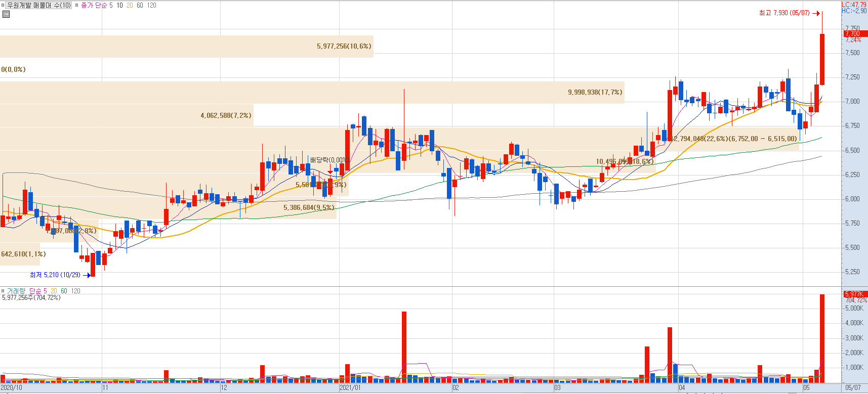Viewport: 868px width, 394px height.
Task: Click the red 5,977K volume axis tag
Action: [855, 294]
